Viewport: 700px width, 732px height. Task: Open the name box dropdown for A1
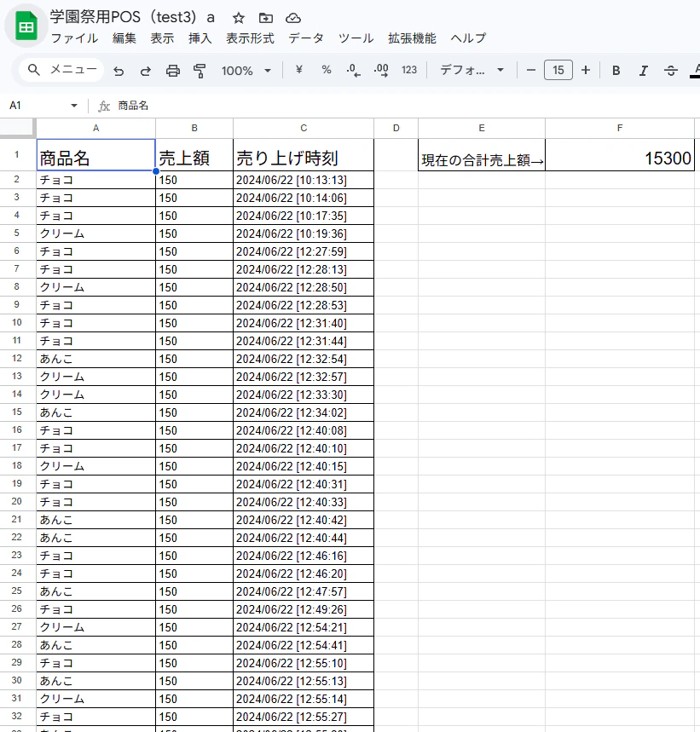click(74, 106)
